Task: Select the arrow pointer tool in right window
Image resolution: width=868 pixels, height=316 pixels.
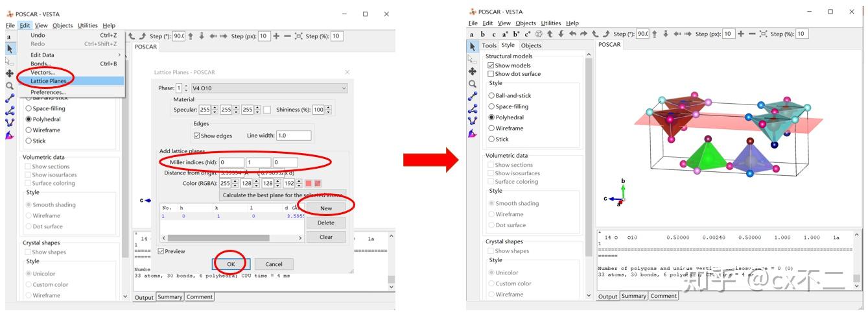Action: coord(473,47)
